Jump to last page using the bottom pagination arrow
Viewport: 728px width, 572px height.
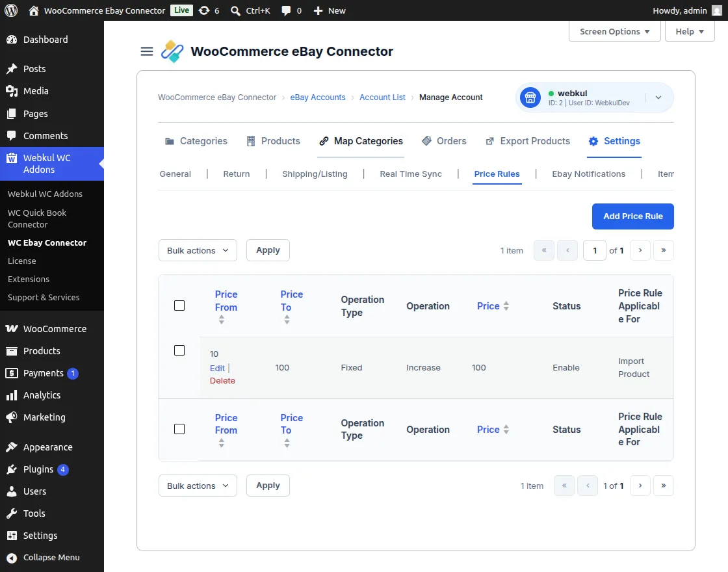[x=664, y=486]
